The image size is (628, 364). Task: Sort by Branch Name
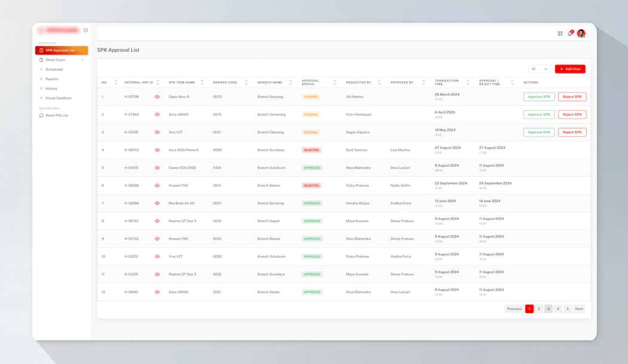coord(291,82)
